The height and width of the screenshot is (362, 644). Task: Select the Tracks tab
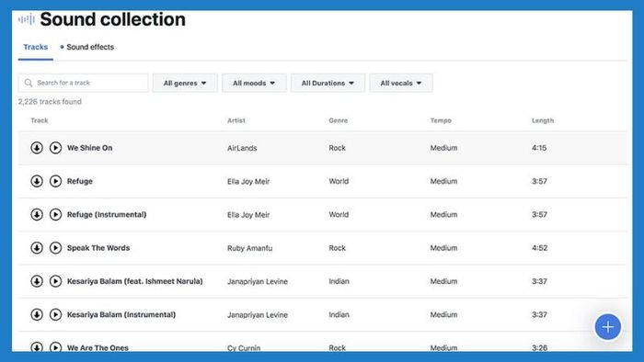35,47
